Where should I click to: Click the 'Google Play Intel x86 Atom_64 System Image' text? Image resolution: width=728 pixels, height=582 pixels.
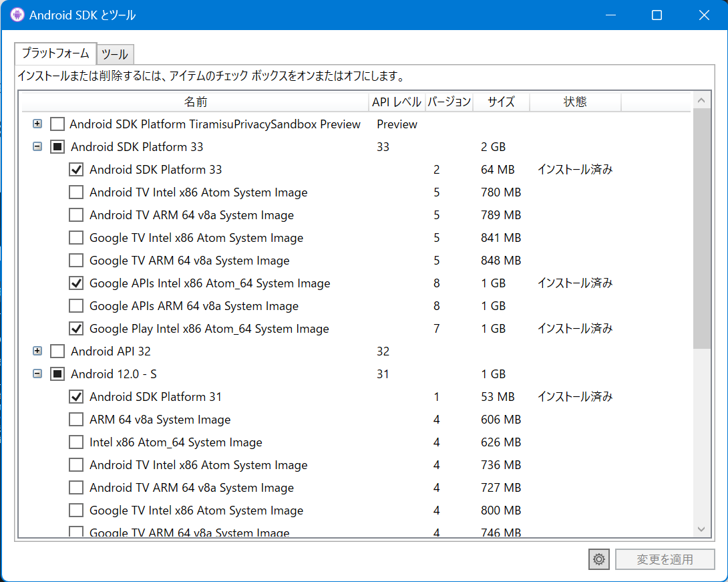pos(209,329)
